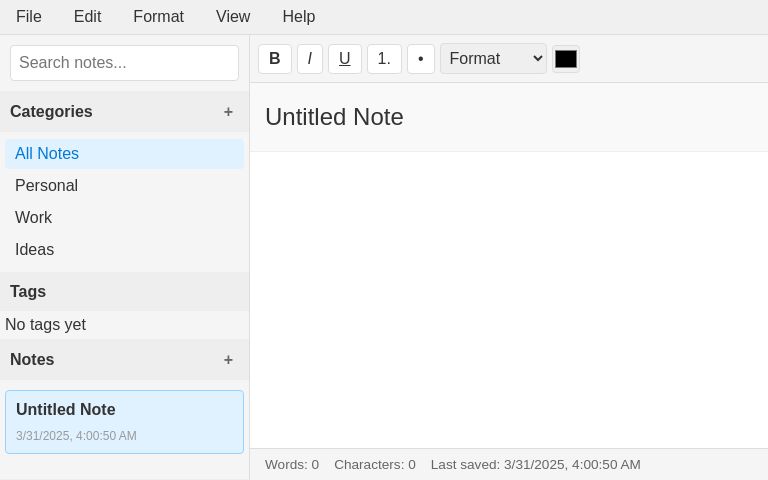Open the View menu
This screenshot has width=768, height=480.
pos(233,17)
